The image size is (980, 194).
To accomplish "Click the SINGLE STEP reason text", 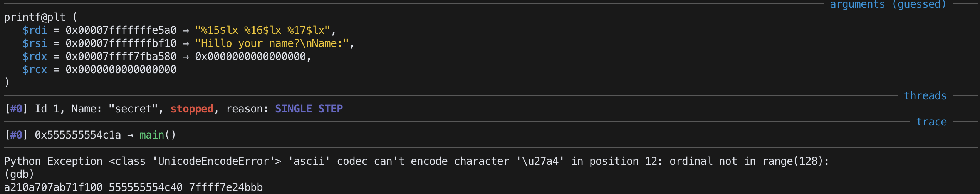I will point(309,109).
